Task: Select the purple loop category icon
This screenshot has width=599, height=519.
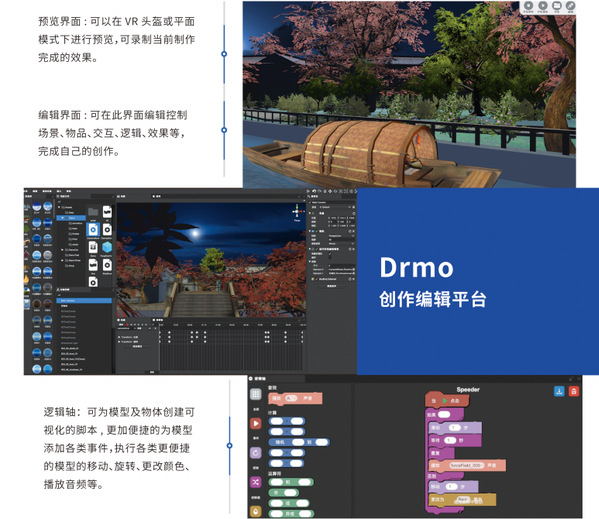Action: [256, 453]
